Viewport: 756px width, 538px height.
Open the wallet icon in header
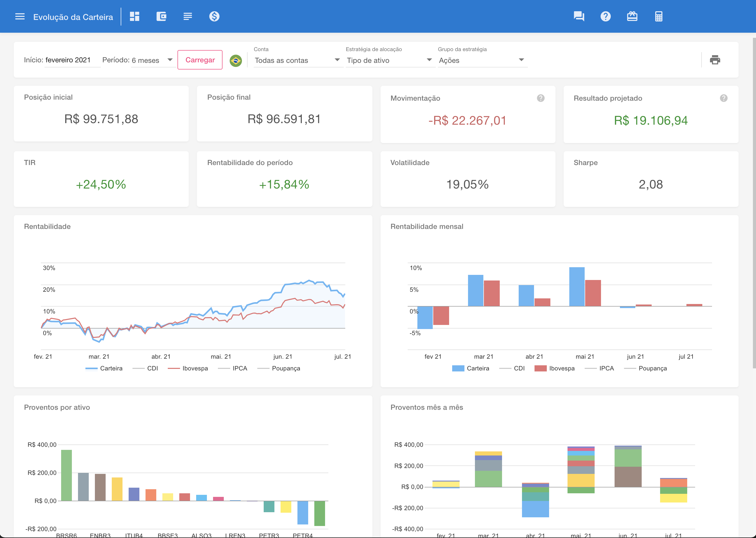click(x=161, y=17)
